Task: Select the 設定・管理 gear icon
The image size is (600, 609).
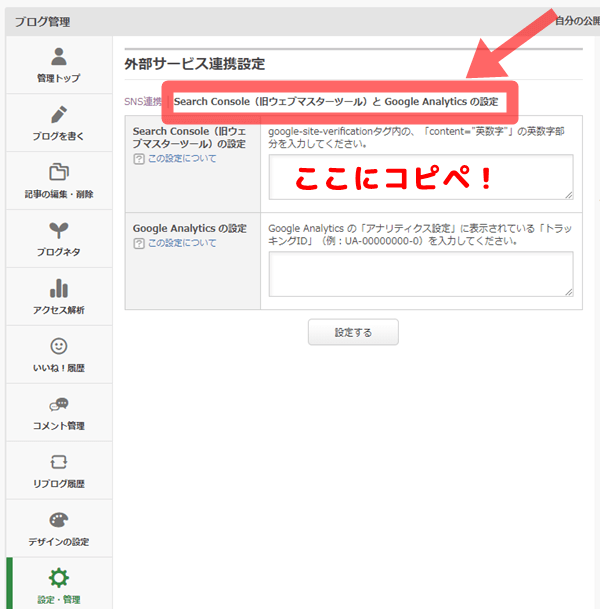Action: tap(59, 578)
